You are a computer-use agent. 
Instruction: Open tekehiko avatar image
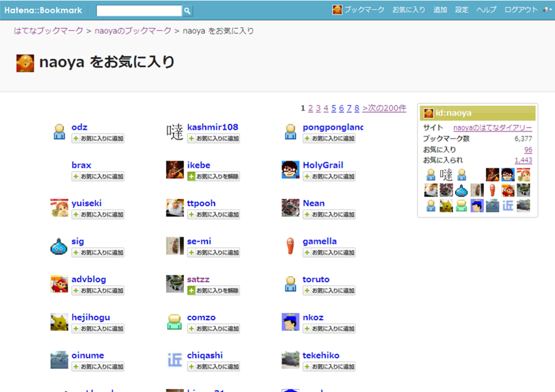click(291, 360)
